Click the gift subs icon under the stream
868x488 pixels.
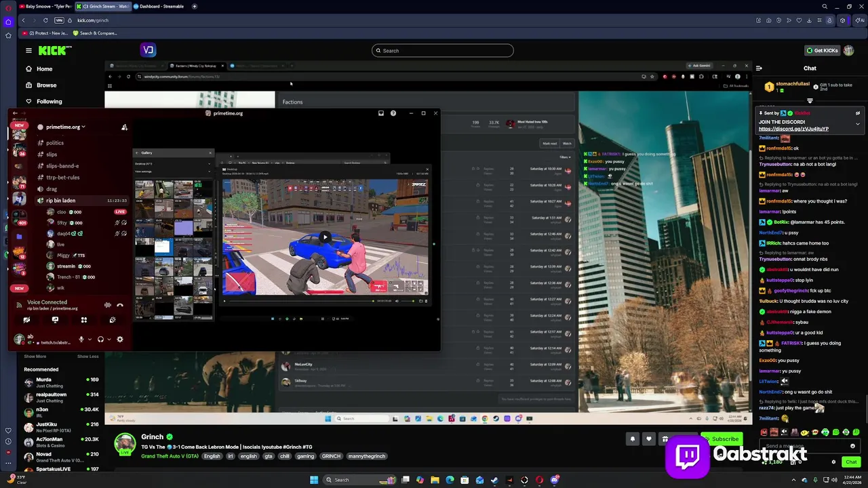point(665,439)
